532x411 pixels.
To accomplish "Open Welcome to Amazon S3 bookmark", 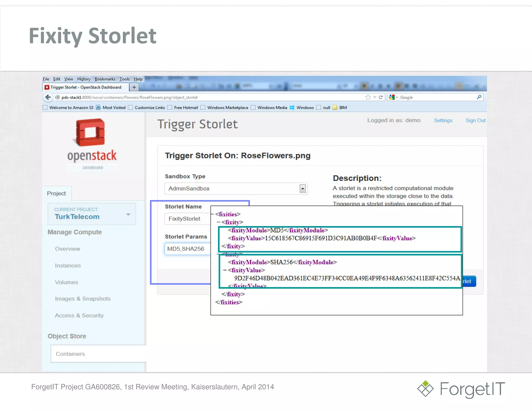I will pos(68,108).
